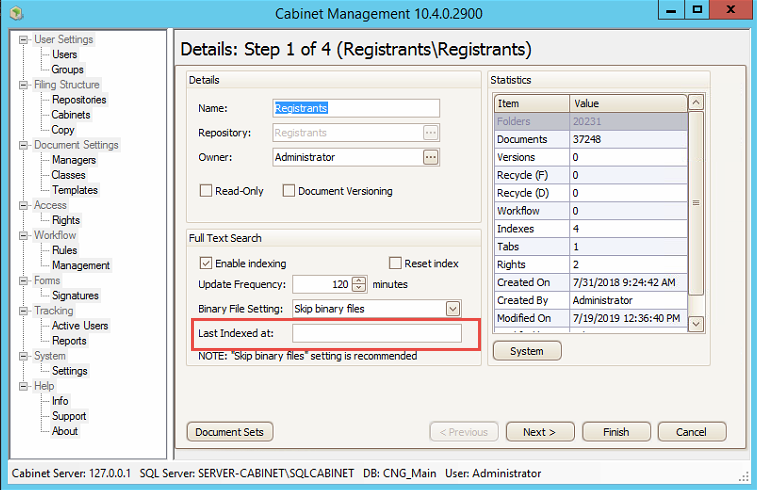This screenshot has width=757, height=490.
Task: Select Classes in the tree
Action: point(69,175)
